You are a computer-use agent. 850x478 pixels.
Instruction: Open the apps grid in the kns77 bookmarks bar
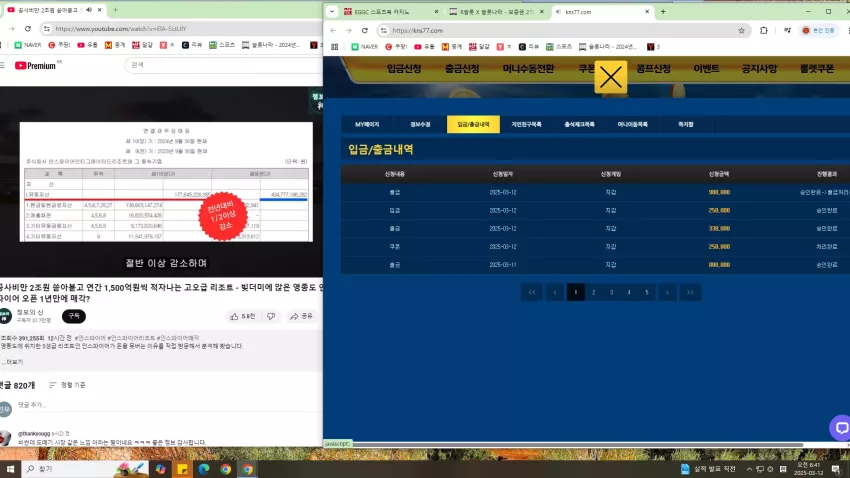(334, 47)
